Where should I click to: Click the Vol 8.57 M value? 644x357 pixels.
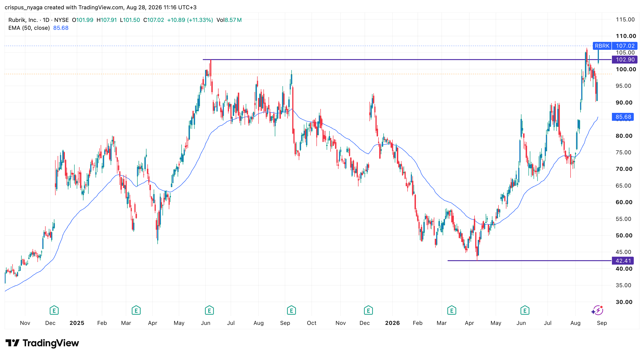click(x=229, y=20)
